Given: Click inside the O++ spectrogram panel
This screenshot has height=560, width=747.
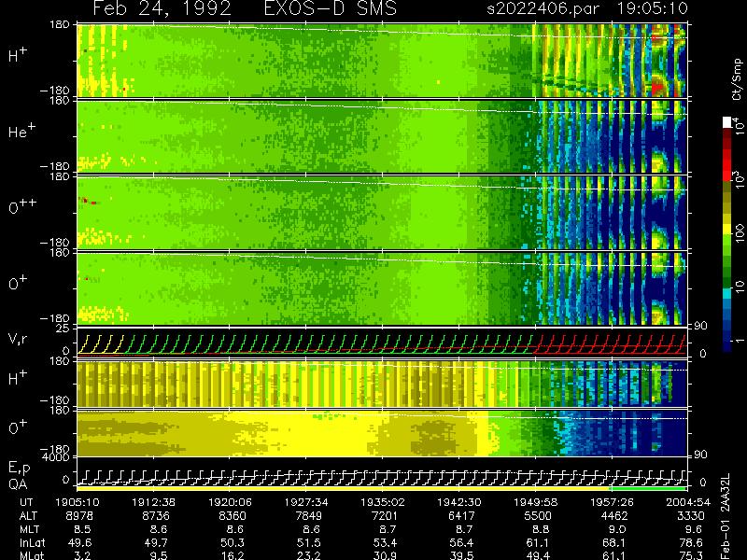Looking at the screenshot, I should tap(383, 213).
